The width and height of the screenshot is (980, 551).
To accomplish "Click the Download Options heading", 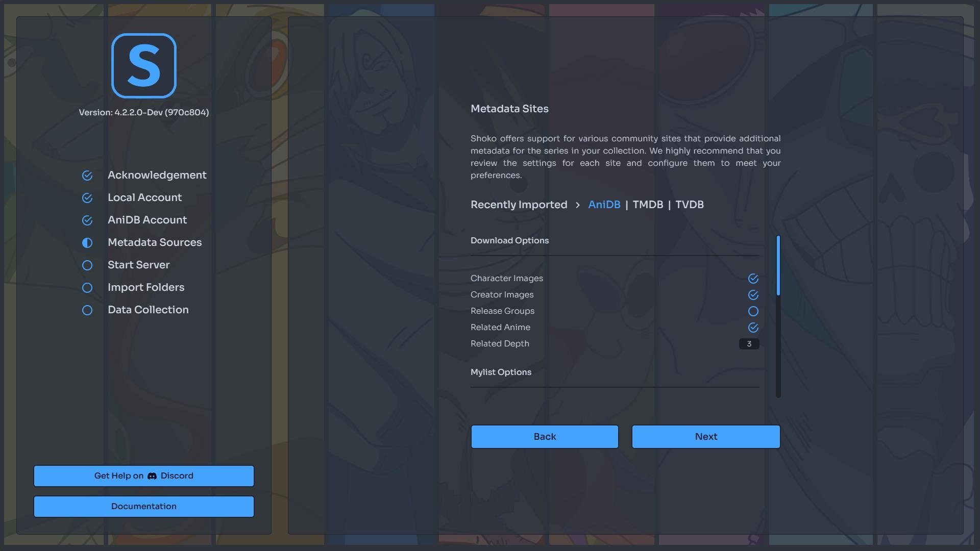I will (509, 240).
